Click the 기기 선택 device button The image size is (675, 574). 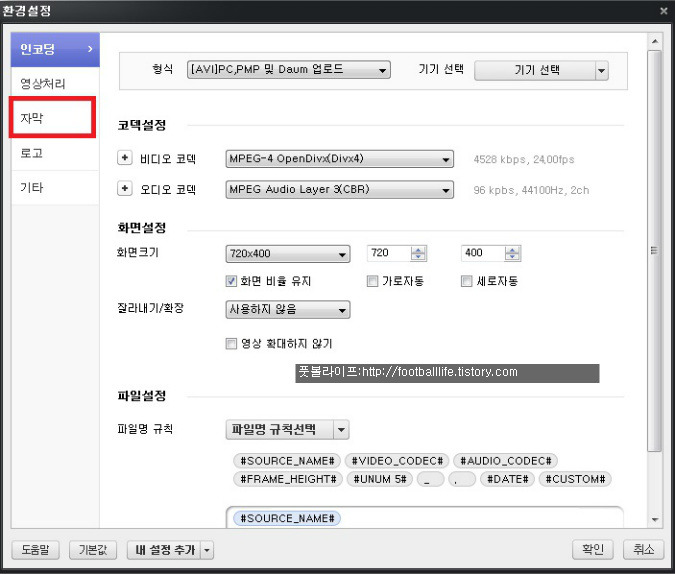coord(535,70)
